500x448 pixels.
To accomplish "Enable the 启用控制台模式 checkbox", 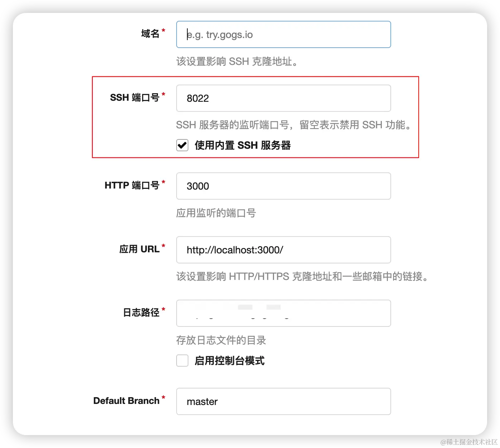I will pos(182,361).
